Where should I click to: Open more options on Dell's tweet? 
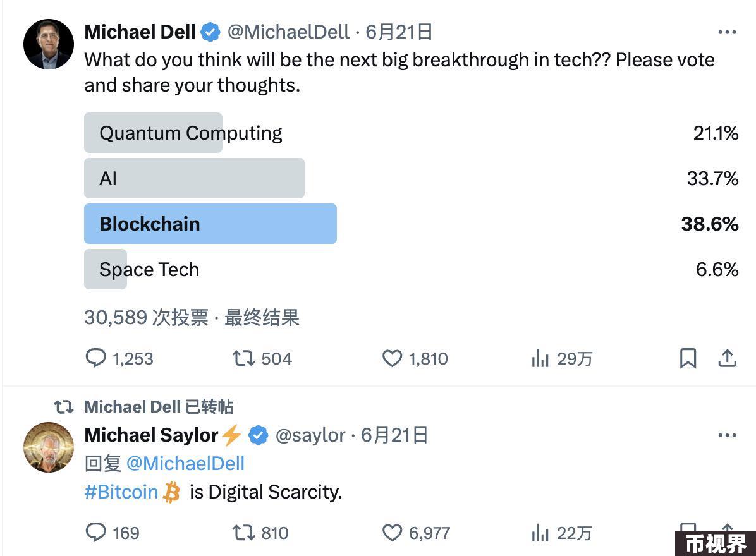click(727, 32)
